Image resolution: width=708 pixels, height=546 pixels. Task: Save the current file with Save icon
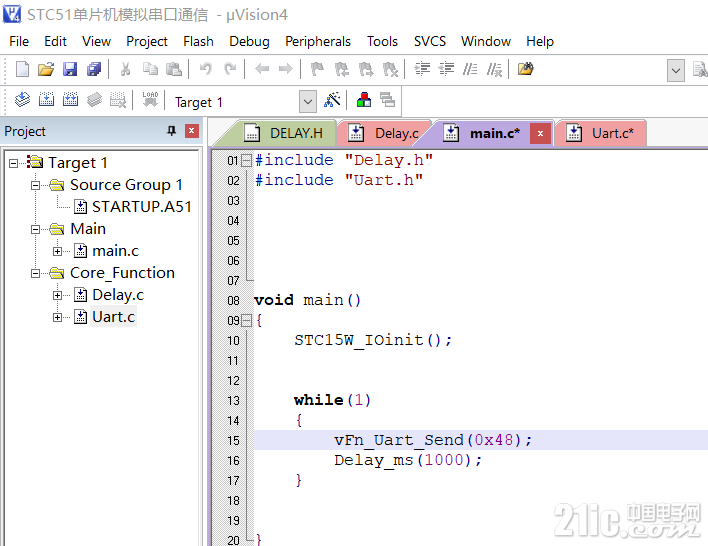pyautogui.click(x=70, y=69)
